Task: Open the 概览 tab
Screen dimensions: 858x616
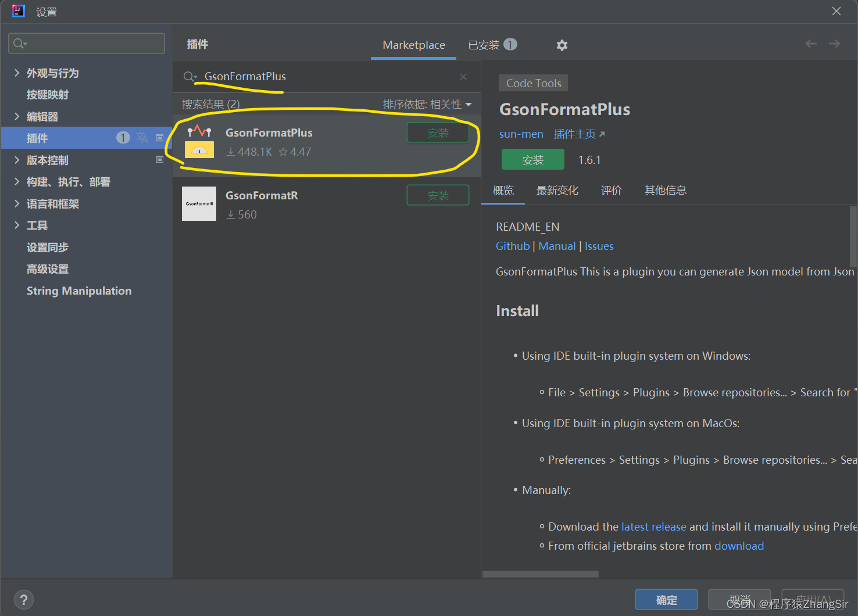Action: pos(503,191)
